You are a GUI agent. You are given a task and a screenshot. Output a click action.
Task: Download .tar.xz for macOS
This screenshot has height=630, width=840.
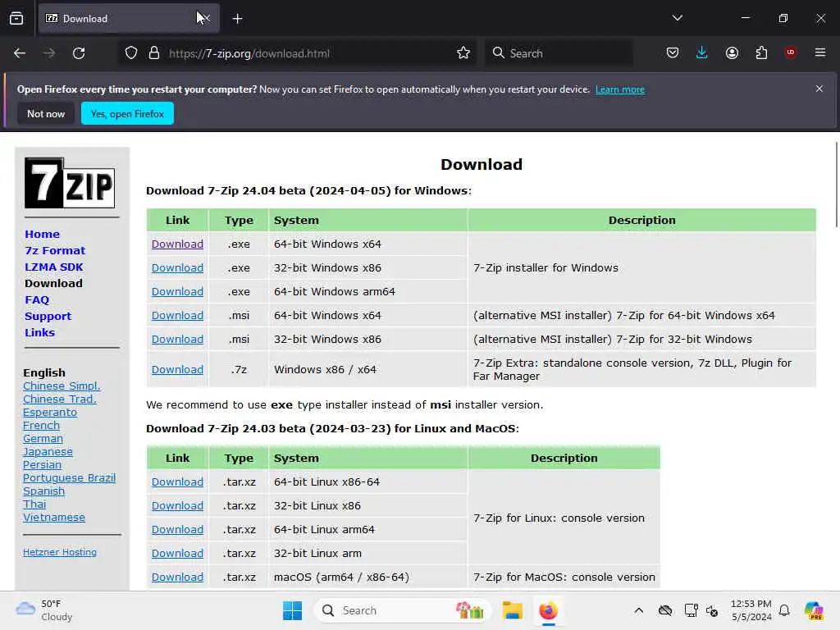(x=177, y=577)
